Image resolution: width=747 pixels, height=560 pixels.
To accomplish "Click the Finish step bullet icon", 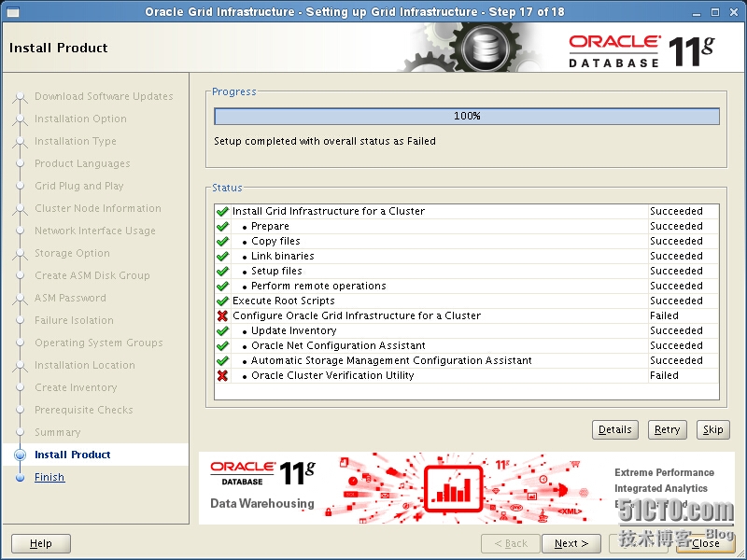I will tap(20, 477).
